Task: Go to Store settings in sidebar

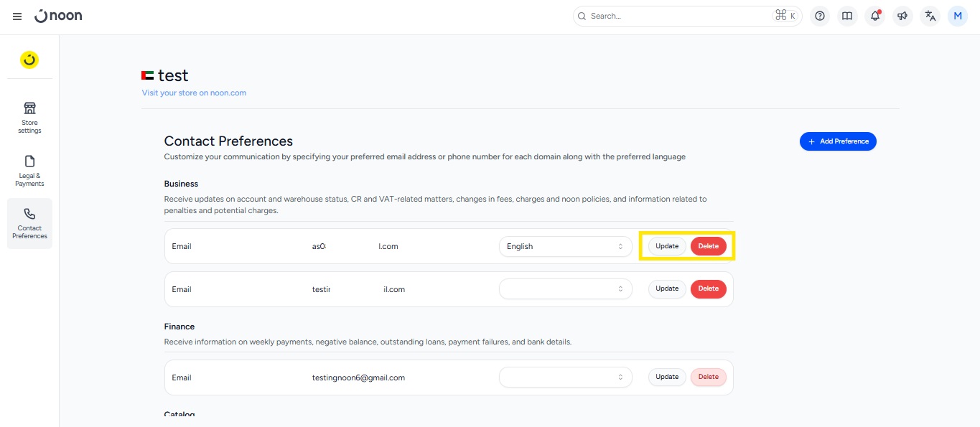Action: click(29, 117)
